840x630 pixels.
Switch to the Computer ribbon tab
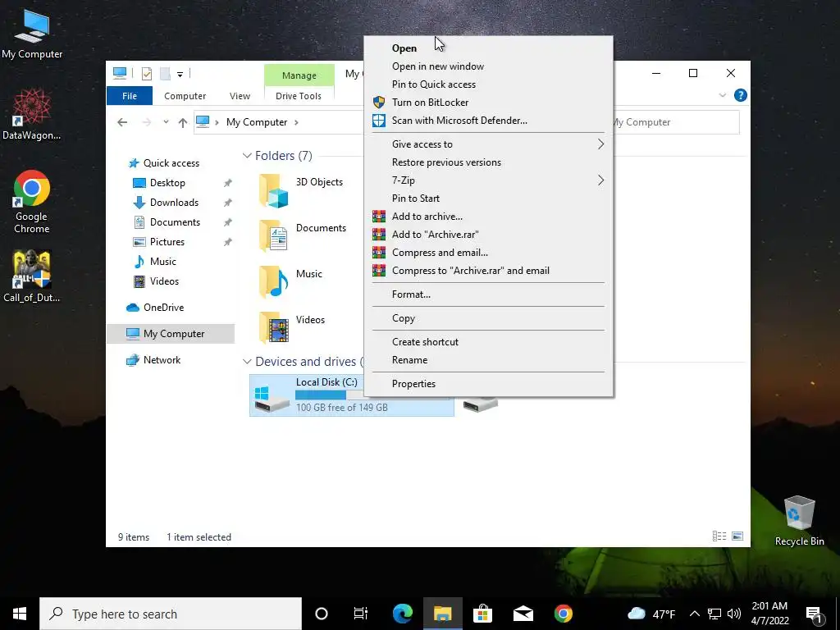pos(185,96)
